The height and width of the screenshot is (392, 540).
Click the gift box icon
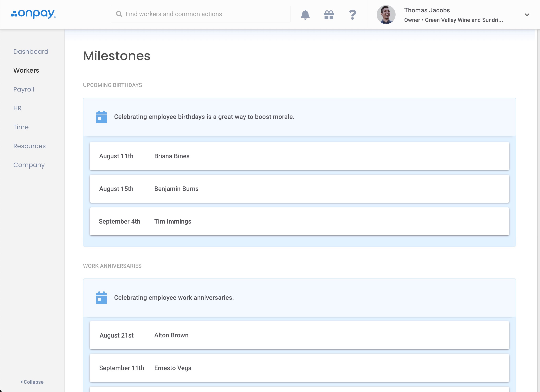pos(329,15)
